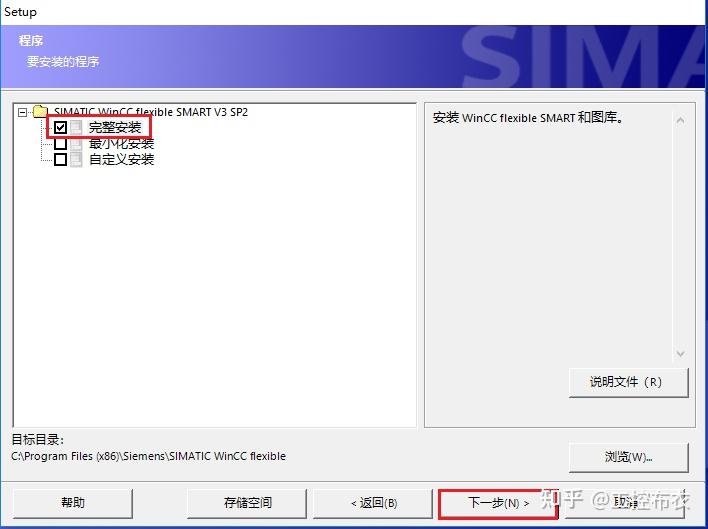The image size is (708, 529).
Task: Click the 浏览(W)... browse button
Action: [629, 457]
